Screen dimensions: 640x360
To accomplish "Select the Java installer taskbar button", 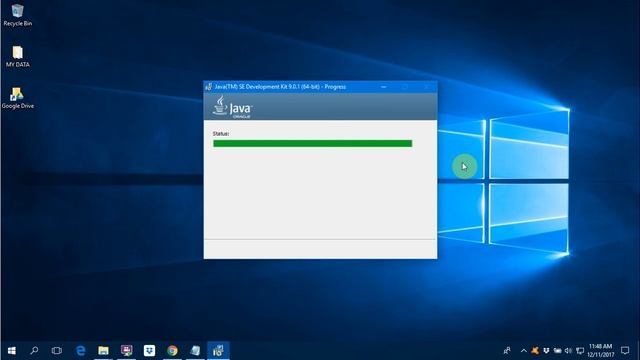I will point(218,351).
